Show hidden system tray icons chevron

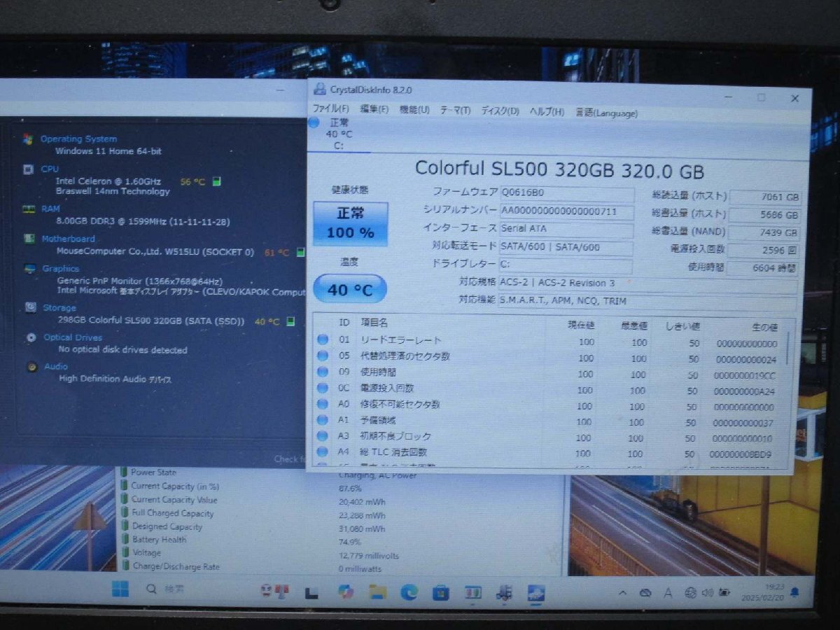pyautogui.click(x=621, y=592)
